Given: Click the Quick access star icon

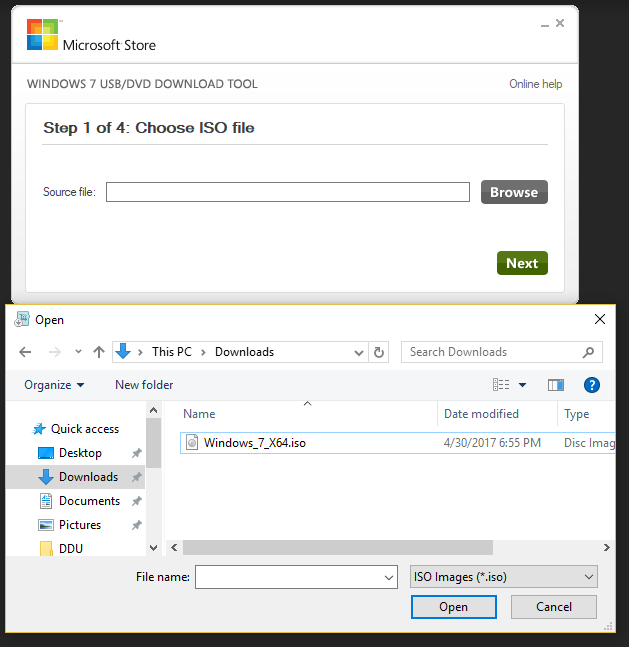Looking at the screenshot, I should click(39, 429).
